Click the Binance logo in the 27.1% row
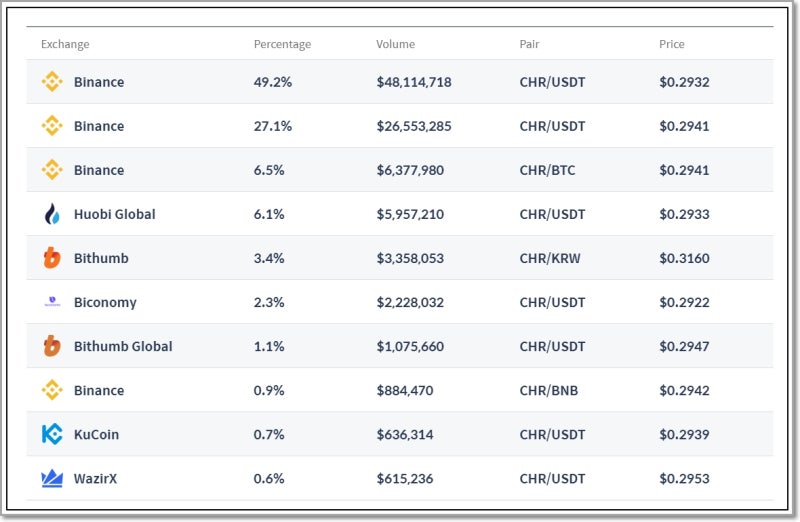This screenshot has height=522, width=800. pos(52,126)
